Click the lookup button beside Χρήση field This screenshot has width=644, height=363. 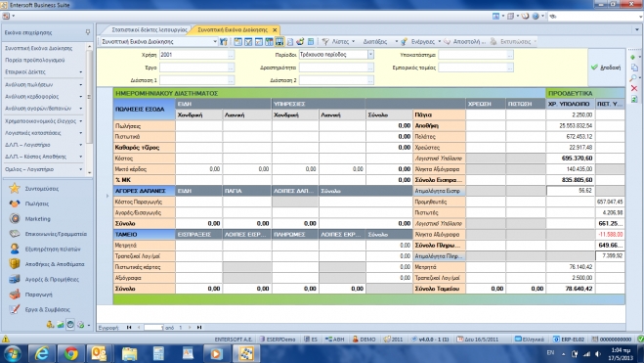[x=231, y=54]
